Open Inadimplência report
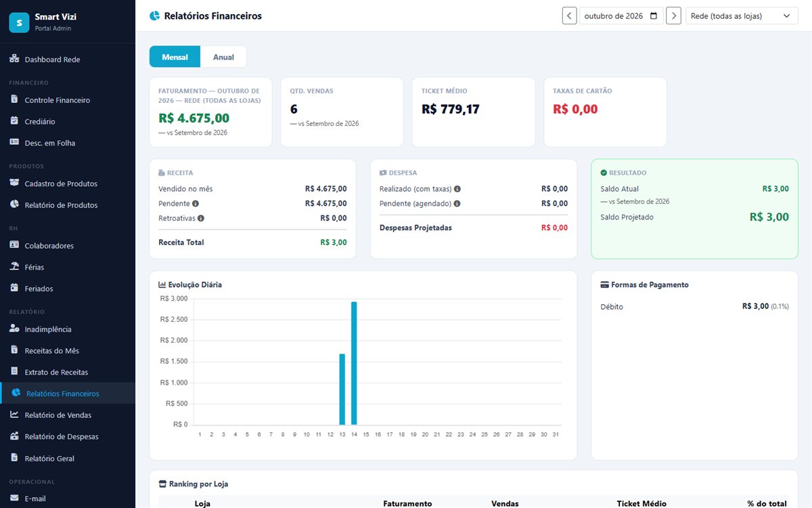Screen dimensions: 812x508 click(x=68, y=329)
